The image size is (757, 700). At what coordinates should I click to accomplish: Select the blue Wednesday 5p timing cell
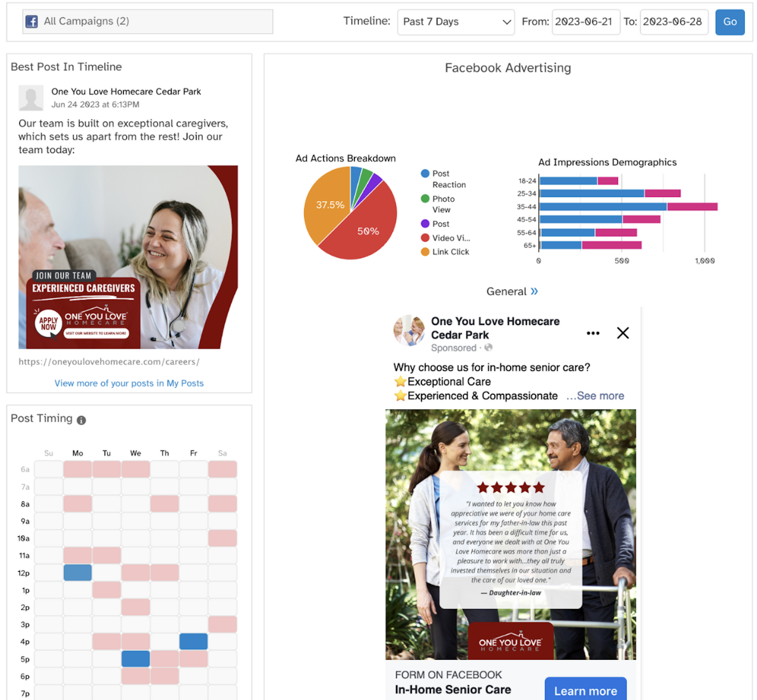pyautogui.click(x=136, y=659)
